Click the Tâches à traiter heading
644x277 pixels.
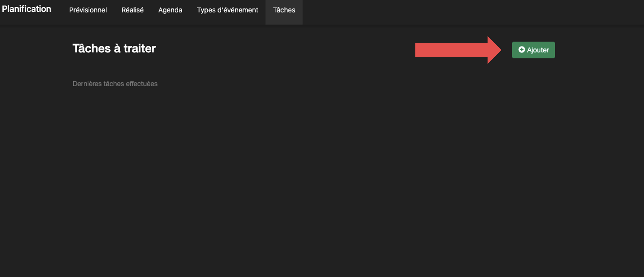point(114,48)
